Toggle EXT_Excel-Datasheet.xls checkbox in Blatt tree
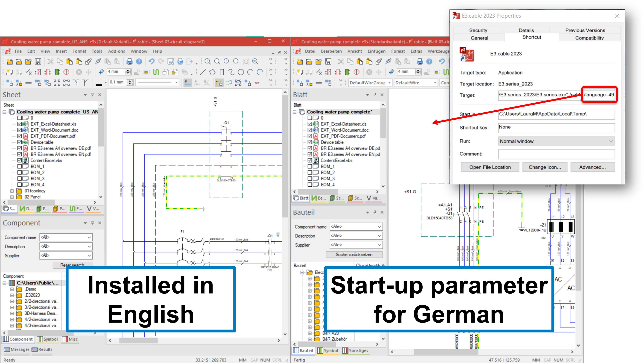The height and width of the screenshot is (363, 644). 310,124
